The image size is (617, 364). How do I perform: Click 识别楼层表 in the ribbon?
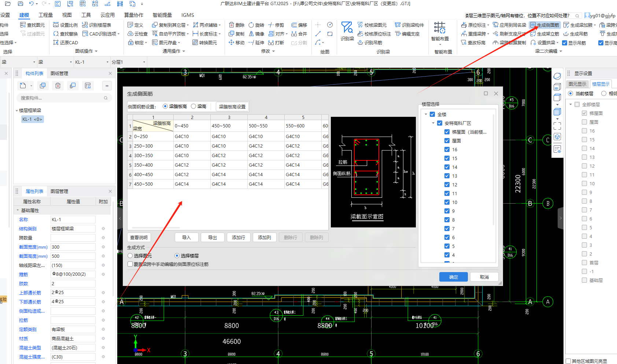(97, 25)
